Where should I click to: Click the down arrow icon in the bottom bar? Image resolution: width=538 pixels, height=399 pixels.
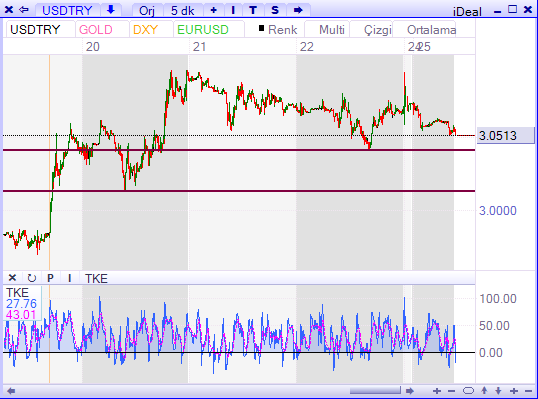pyautogui.click(x=499, y=391)
